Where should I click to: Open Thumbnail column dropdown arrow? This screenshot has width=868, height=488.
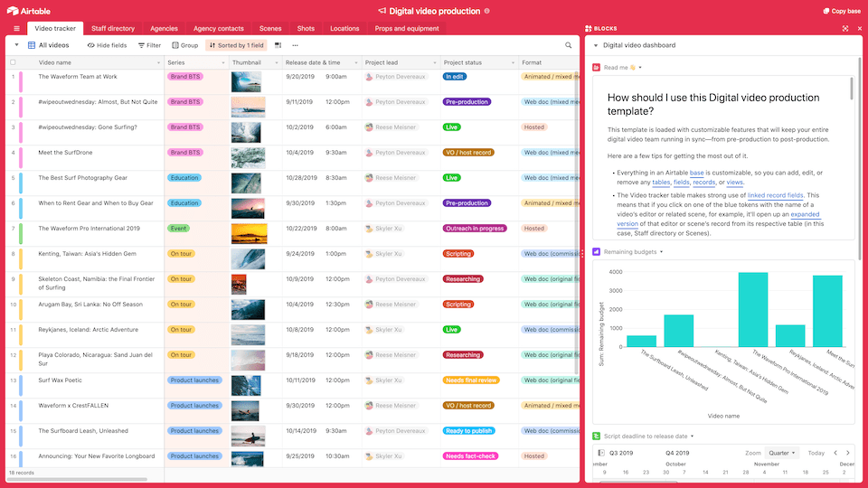point(277,63)
